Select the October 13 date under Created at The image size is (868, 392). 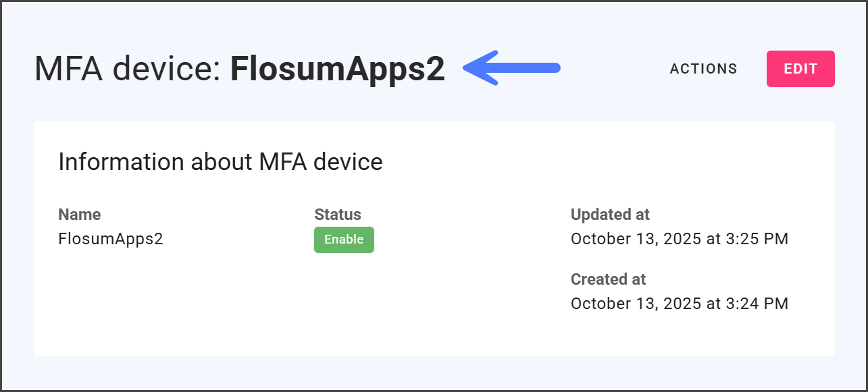click(x=613, y=304)
